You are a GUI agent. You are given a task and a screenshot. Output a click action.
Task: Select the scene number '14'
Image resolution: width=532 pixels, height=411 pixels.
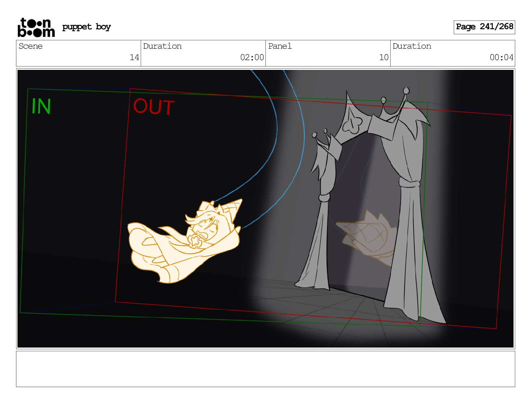(134, 57)
